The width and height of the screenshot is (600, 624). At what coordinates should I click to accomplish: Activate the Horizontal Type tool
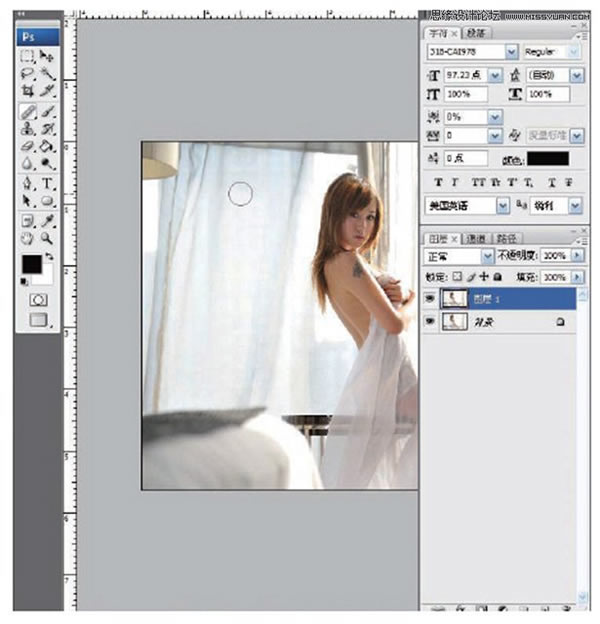pyautogui.click(x=47, y=183)
